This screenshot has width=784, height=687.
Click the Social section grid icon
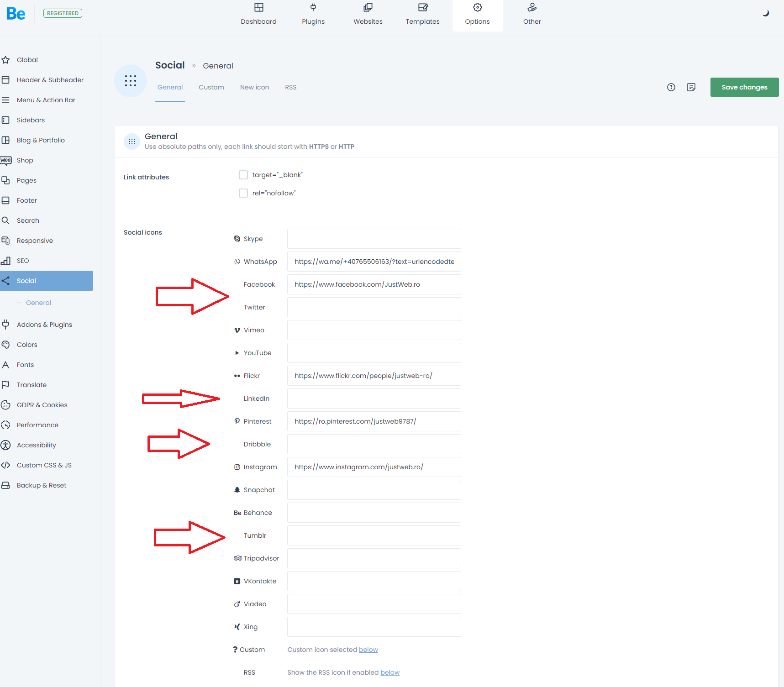[x=131, y=81]
